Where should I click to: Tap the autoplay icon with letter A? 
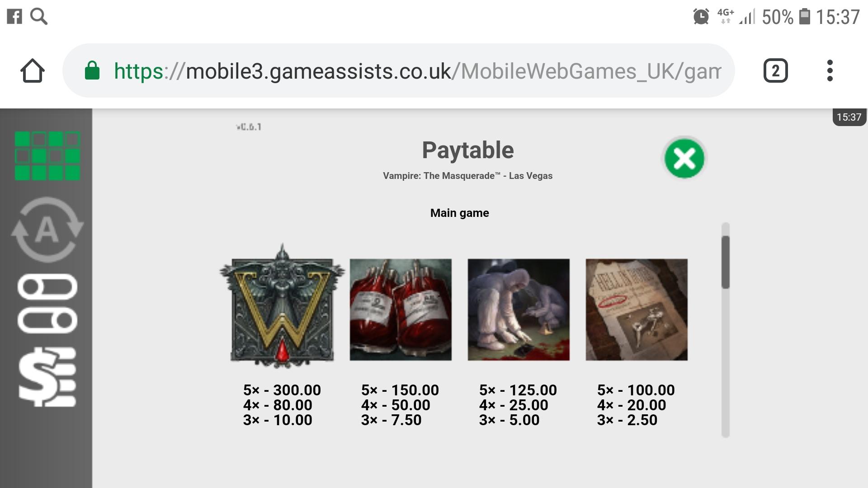click(47, 230)
